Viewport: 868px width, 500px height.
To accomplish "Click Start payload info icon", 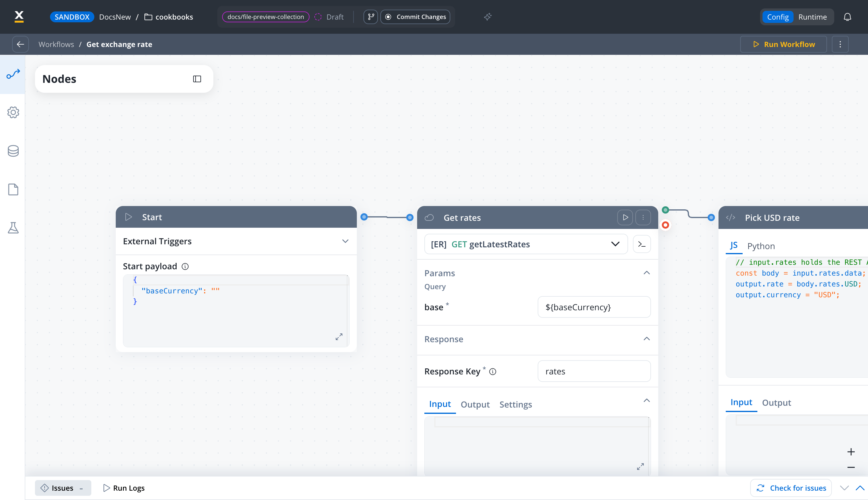I will pyautogui.click(x=185, y=267).
